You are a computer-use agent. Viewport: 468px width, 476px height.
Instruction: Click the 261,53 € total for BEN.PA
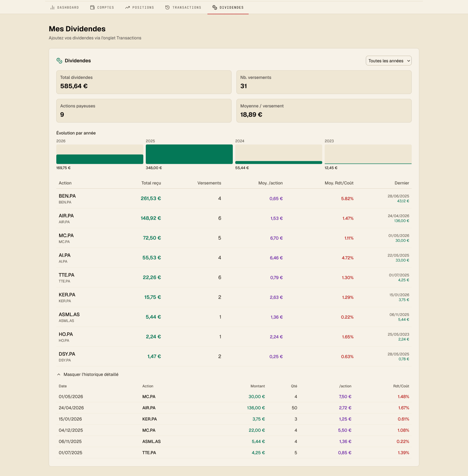click(x=151, y=198)
